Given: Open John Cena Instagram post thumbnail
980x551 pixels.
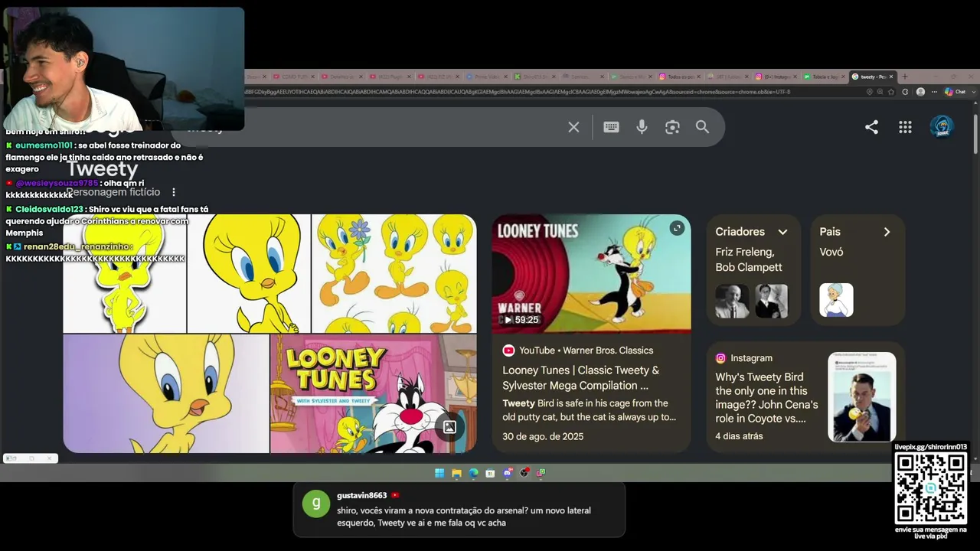Looking at the screenshot, I should tap(862, 397).
